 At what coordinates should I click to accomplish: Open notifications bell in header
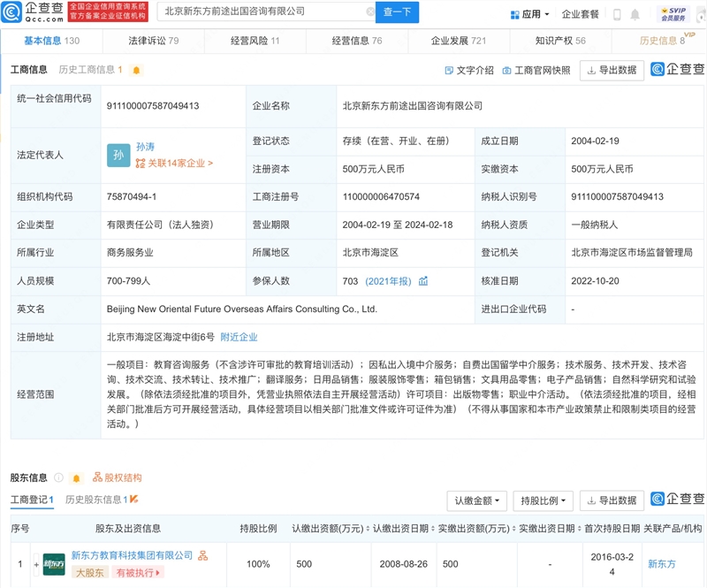pyautogui.click(x=635, y=15)
